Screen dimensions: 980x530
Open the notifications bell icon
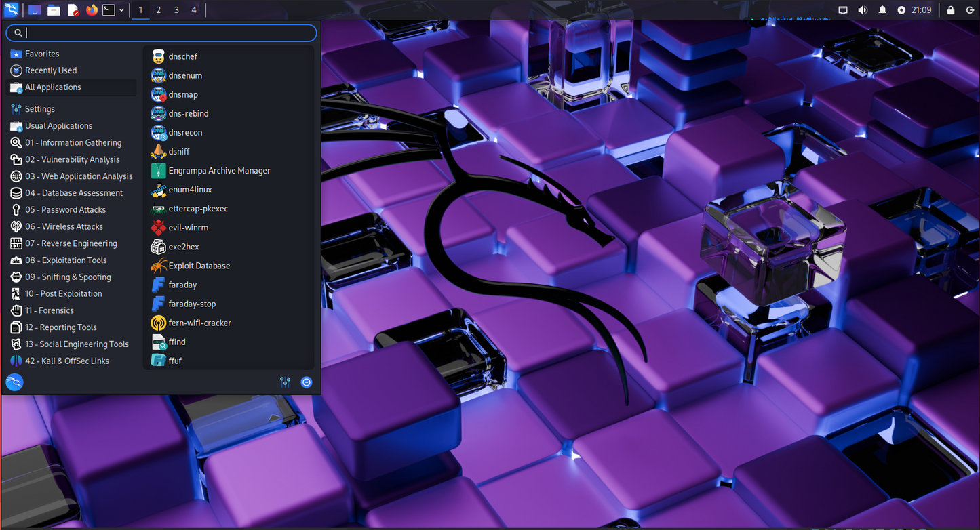[x=882, y=10]
